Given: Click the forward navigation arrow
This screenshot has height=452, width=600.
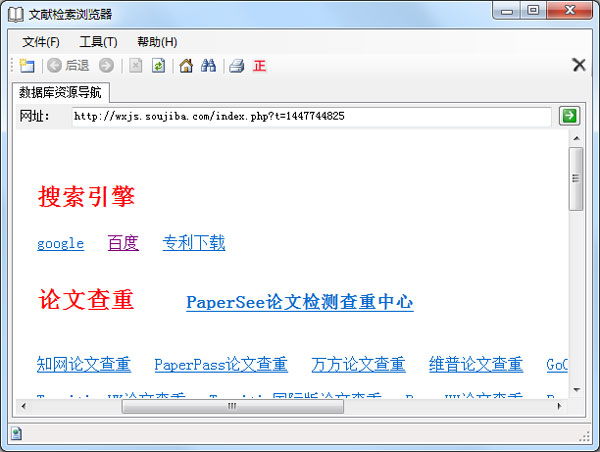Looking at the screenshot, I should click(x=106, y=65).
